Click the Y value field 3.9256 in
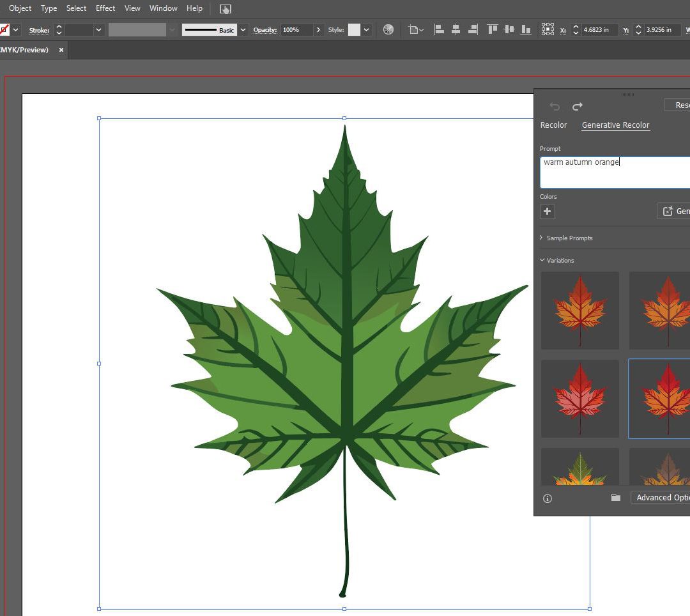 click(663, 30)
